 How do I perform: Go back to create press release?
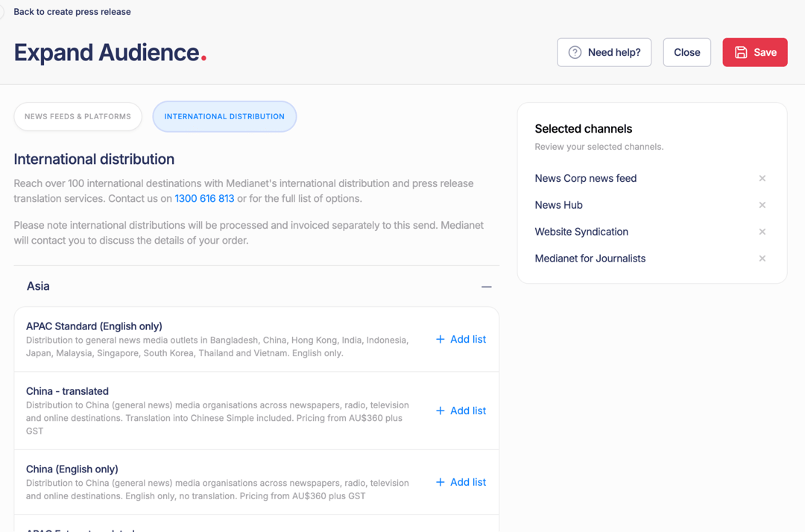click(72, 12)
